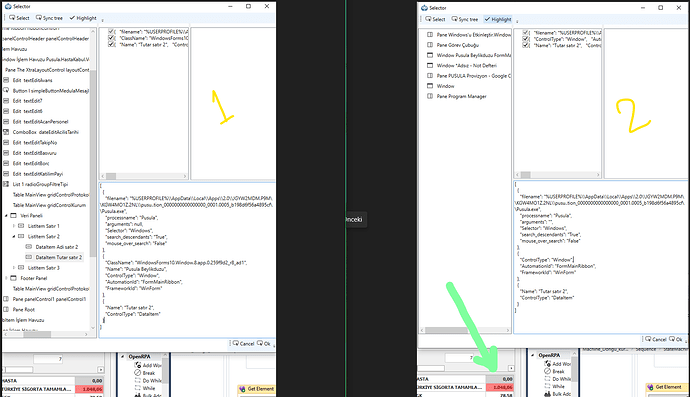Click the Edit textEditAvans icon
The height and width of the screenshot is (397, 690).
(x=6, y=80)
